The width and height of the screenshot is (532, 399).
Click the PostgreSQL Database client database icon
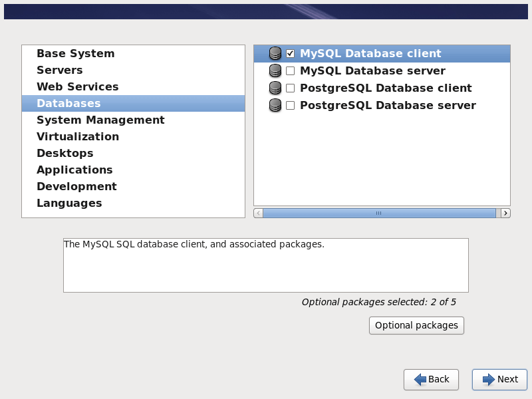(275, 88)
